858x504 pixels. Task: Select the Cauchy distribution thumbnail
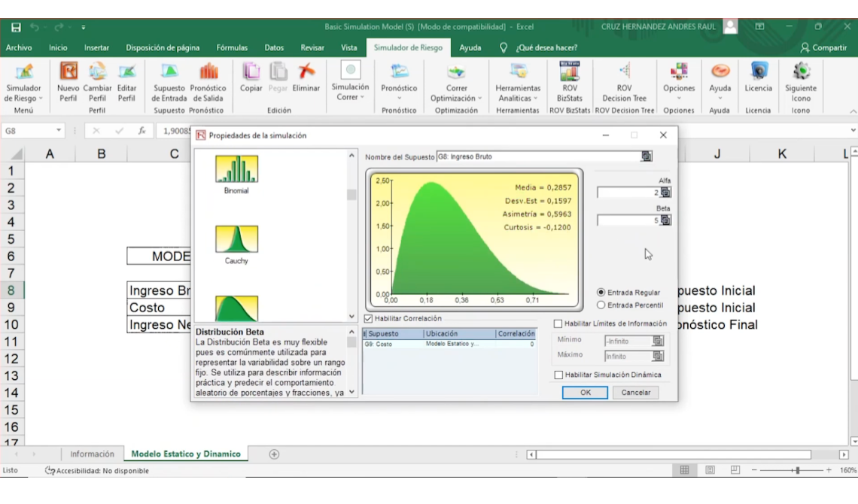click(236, 239)
